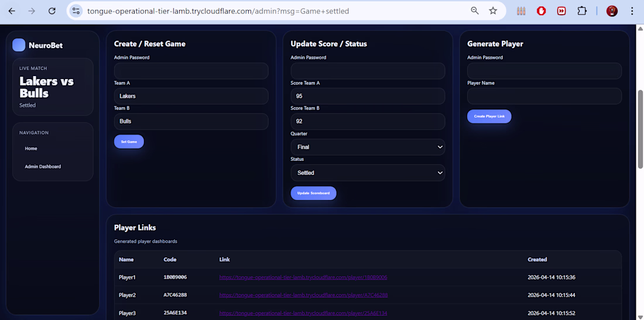Screen dimensions: 644x320
Task: Click the Player1 name cell
Action: coord(127,277)
